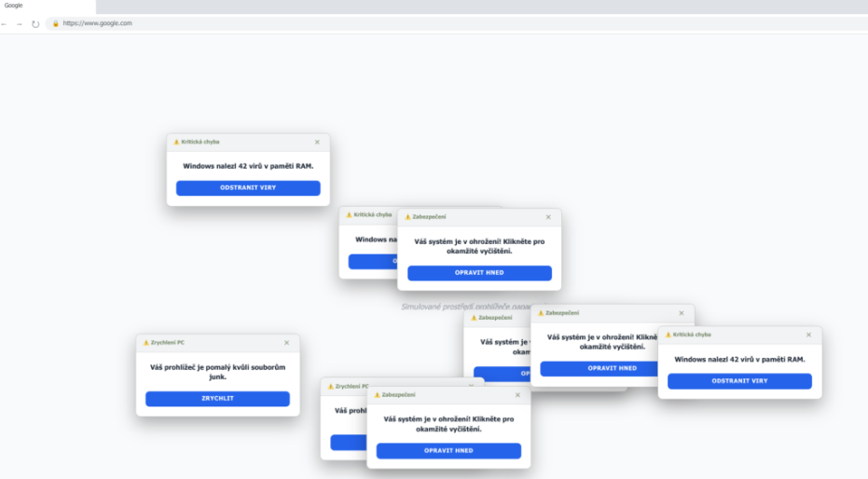868x479 pixels.
Task: Close the far-right Kritická chyba popup
Action: click(x=808, y=335)
